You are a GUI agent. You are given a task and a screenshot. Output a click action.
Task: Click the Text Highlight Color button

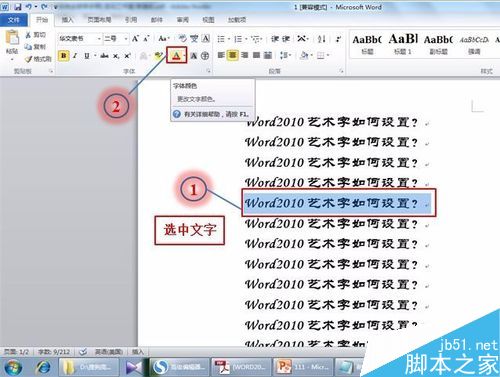point(158,56)
